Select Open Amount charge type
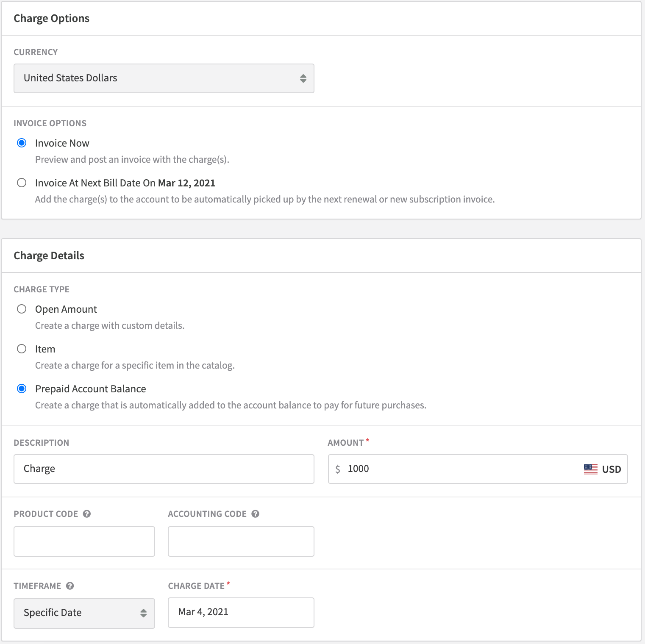The width and height of the screenshot is (645, 644). click(22, 309)
